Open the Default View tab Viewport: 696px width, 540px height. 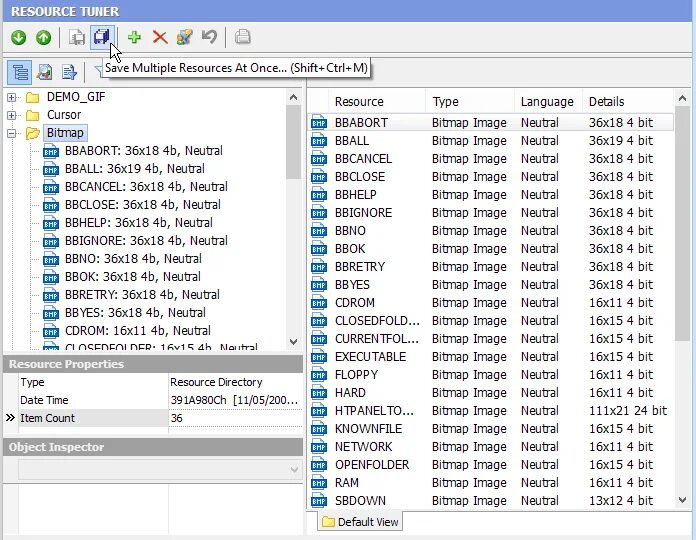360,522
